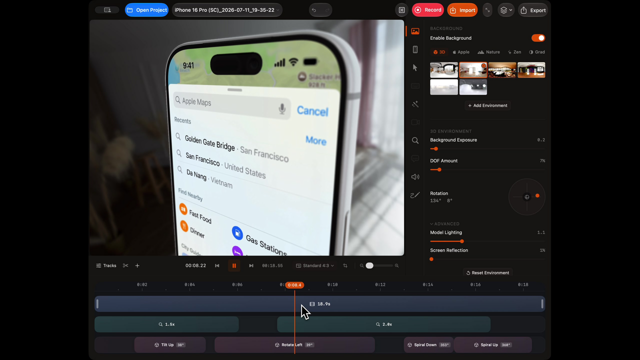This screenshot has width=640, height=360.
Task: Select the first 3D environment thumbnail
Action: coord(444,70)
